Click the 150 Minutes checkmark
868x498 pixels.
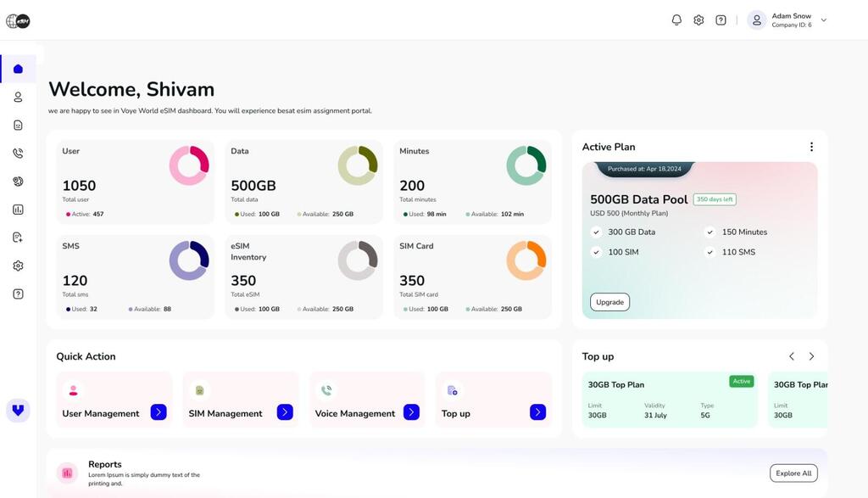pos(709,232)
